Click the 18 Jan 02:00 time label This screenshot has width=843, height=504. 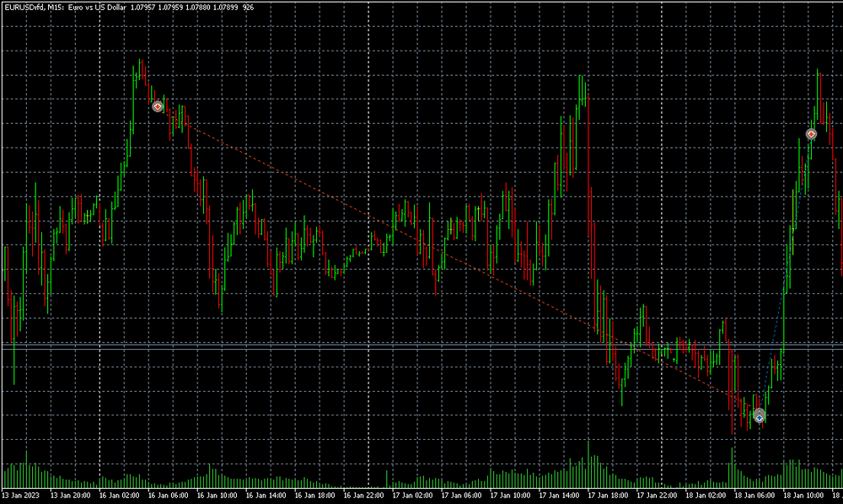pos(706,496)
